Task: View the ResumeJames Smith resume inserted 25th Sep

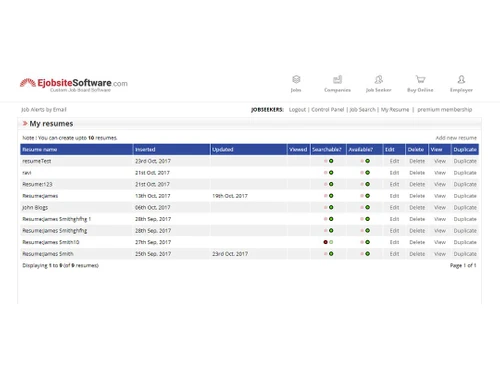Action: (x=440, y=254)
